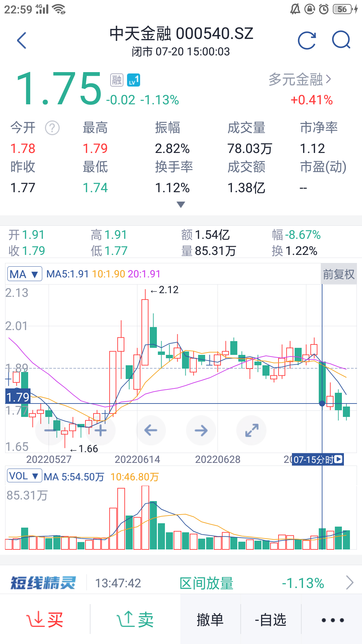
Task: Move chart cursor left one candle
Action: (151, 430)
